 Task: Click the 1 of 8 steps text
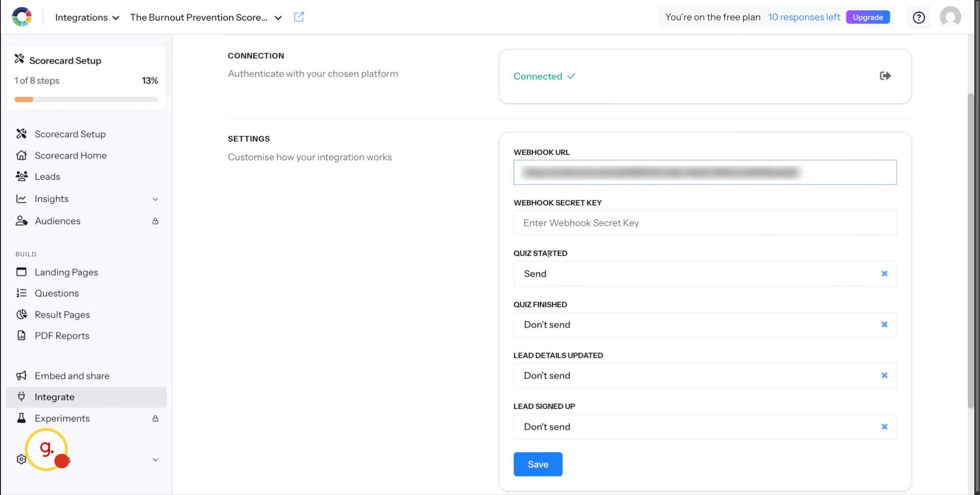coord(37,80)
